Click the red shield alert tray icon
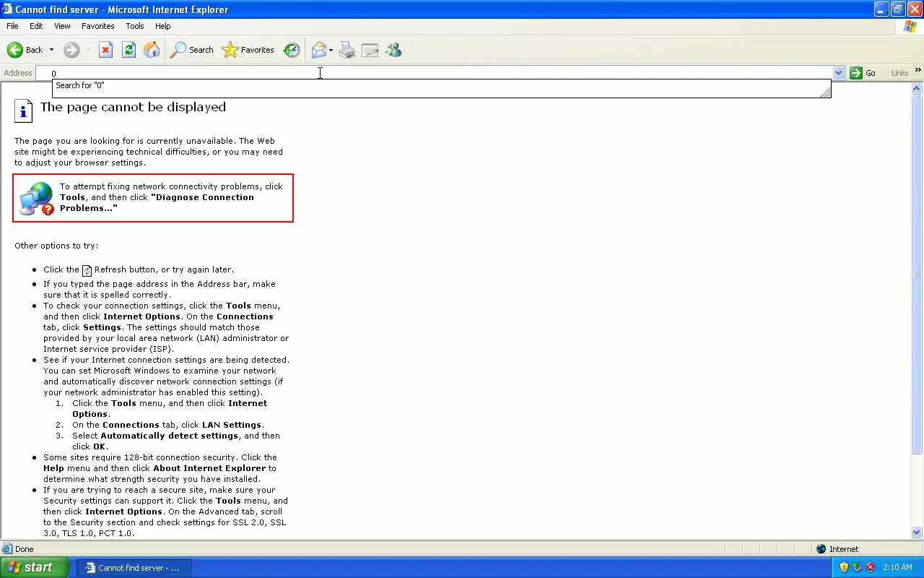924x578 pixels. [870, 567]
